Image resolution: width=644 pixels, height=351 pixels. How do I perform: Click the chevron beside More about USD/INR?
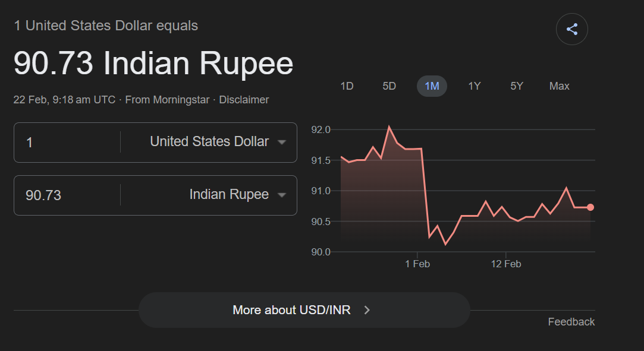(367, 310)
